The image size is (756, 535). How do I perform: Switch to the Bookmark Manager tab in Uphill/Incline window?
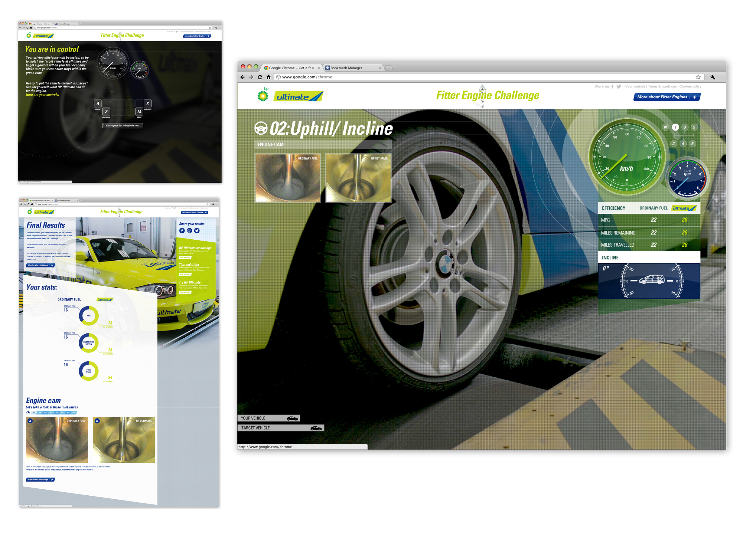coord(353,68)
